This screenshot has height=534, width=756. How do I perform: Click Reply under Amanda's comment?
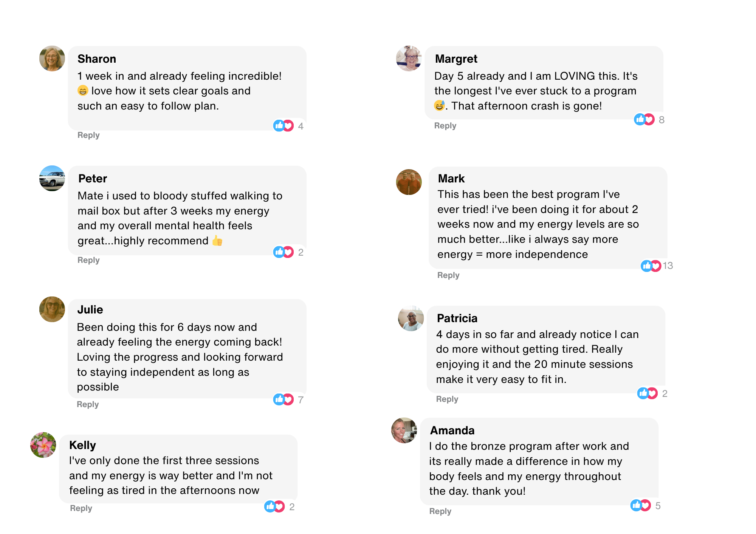coord(440,511)
